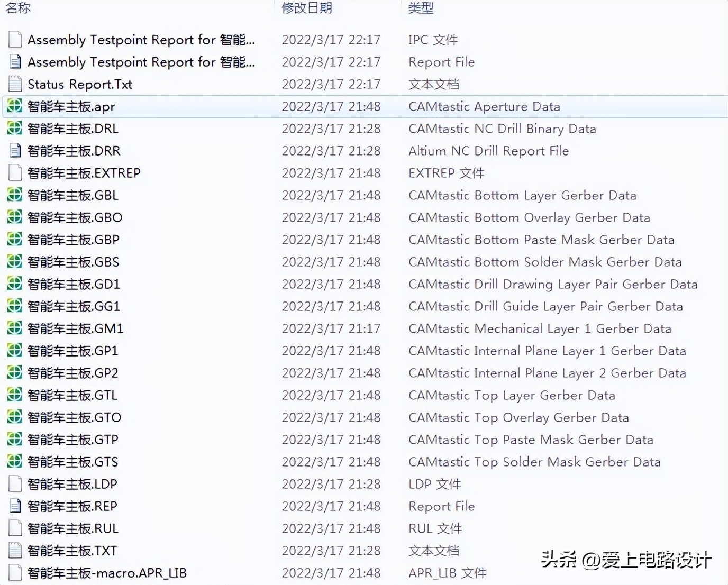Select the 智能车主板.GTO top overlay icon
Screen dimensions: 728x585
coord(15,417)
